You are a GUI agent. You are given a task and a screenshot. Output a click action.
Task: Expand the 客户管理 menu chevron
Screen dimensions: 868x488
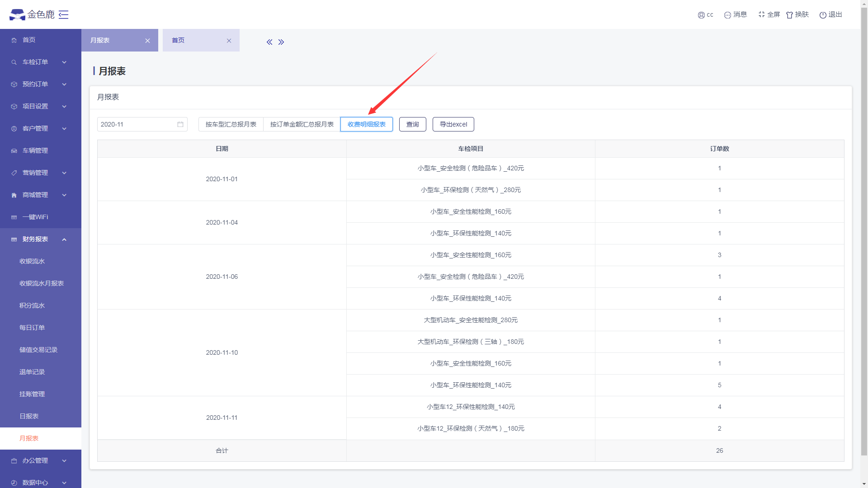[64, 129]
